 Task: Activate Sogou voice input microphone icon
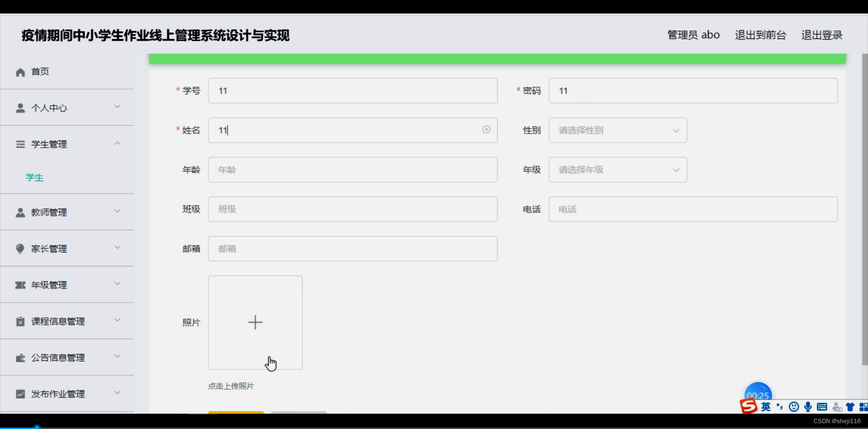[x=808, y=406]
